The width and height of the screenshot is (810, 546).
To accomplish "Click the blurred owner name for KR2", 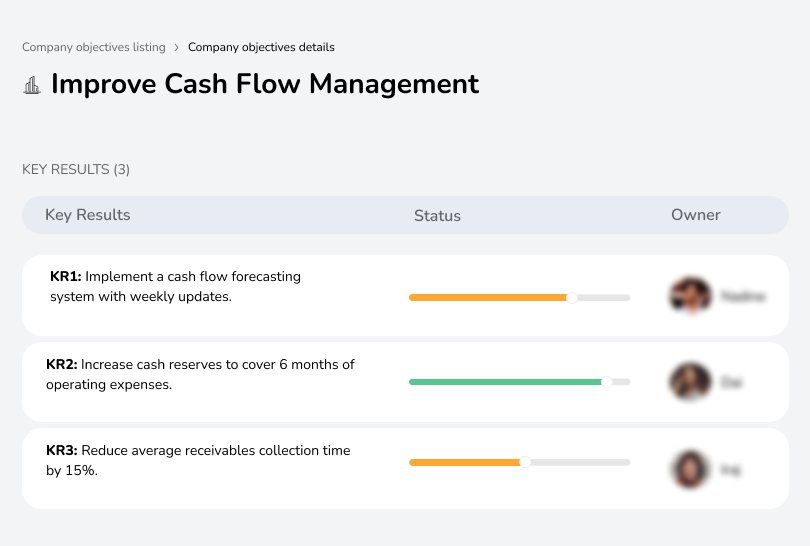I will pos(731,383).
